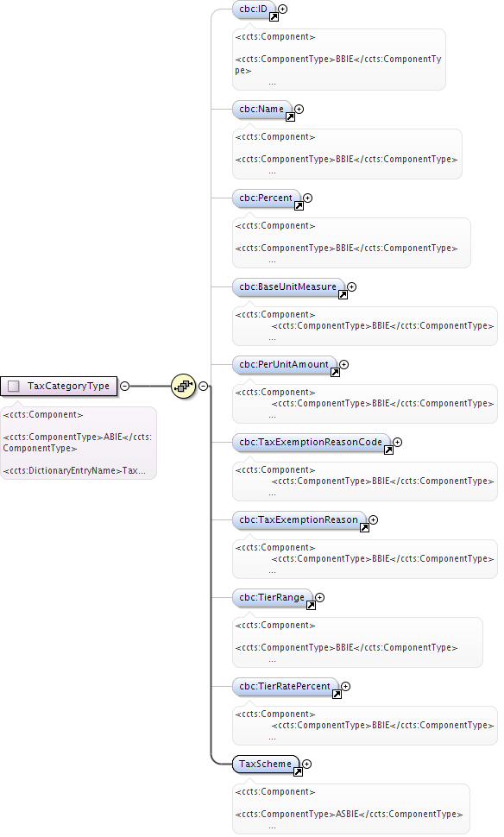504x837 pixels.
Task: Expand the cbc:PerUnitAmount element
Action: tap(343, 365)
